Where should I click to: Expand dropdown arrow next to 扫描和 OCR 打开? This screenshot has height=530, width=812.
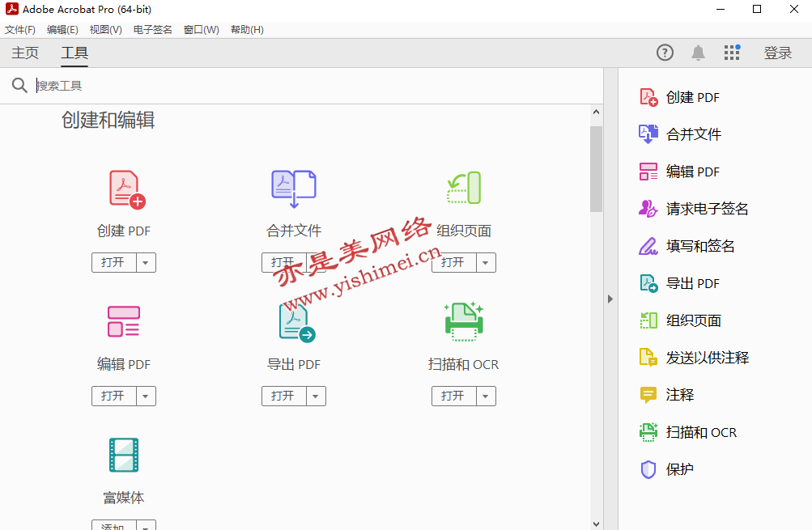tap(485, 396)
